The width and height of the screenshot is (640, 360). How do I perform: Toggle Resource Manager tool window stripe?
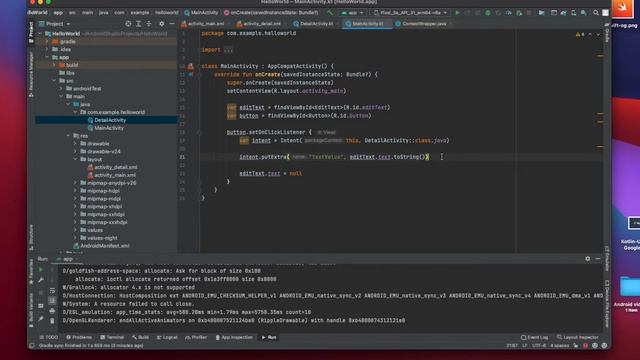click(x=31, y=75)
